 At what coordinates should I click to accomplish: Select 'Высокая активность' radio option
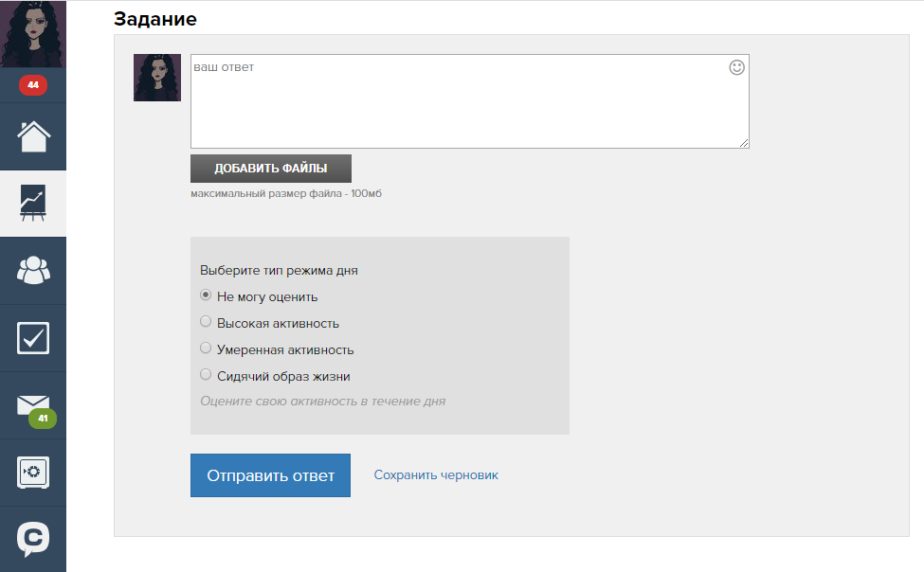206,322
